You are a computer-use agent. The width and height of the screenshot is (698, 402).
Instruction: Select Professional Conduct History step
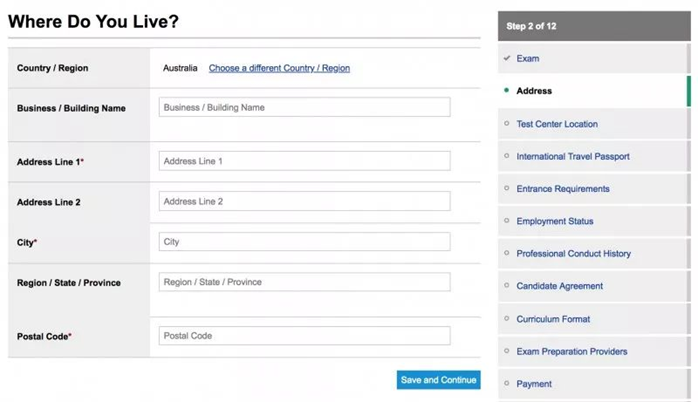573,254
